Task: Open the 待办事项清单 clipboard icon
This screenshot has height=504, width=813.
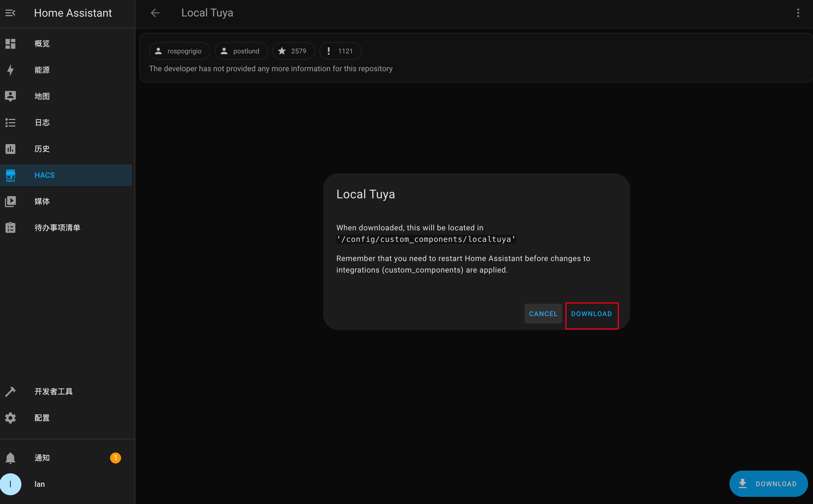Action: (x=10, y=228)
